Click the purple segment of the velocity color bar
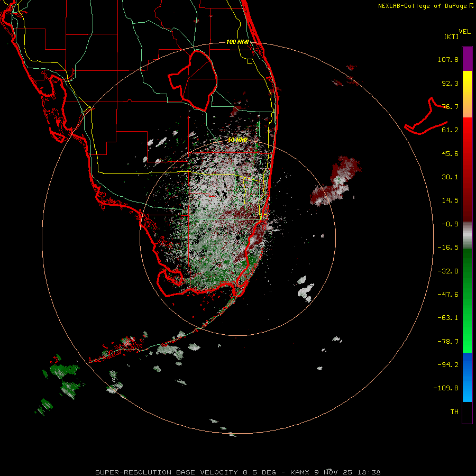The image size is (476, 476). [467, 59]
